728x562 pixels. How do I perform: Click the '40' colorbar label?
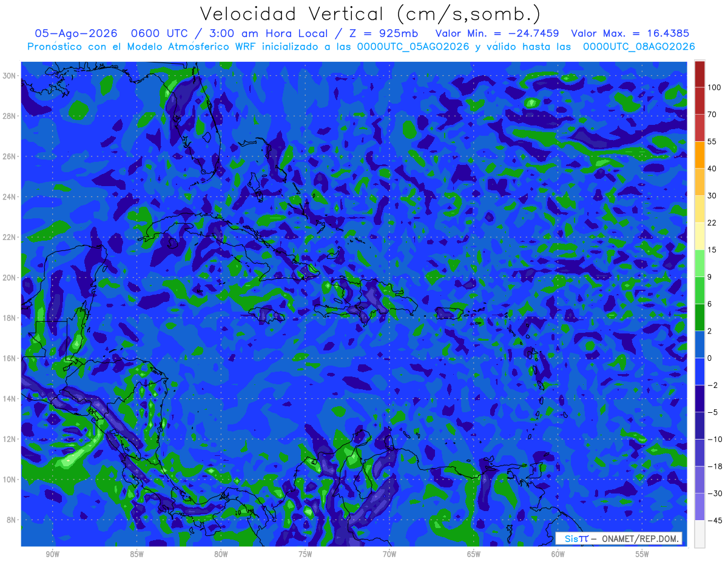712,169
